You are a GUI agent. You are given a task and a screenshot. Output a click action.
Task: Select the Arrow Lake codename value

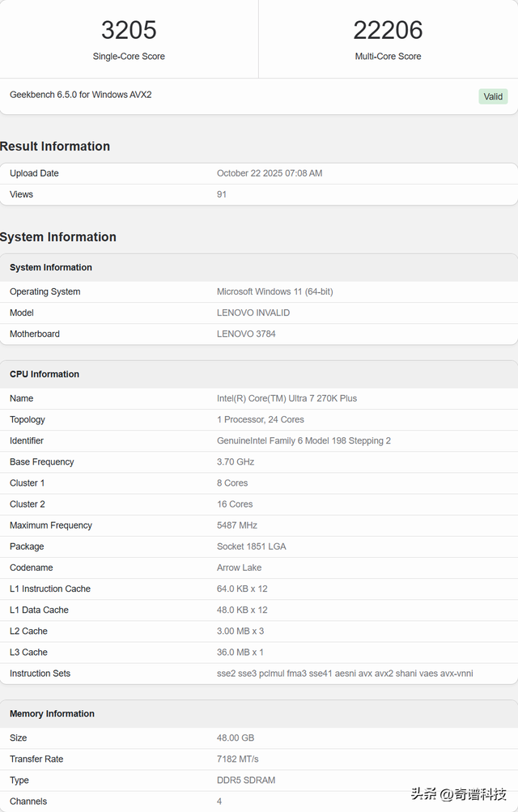(239, 568)
